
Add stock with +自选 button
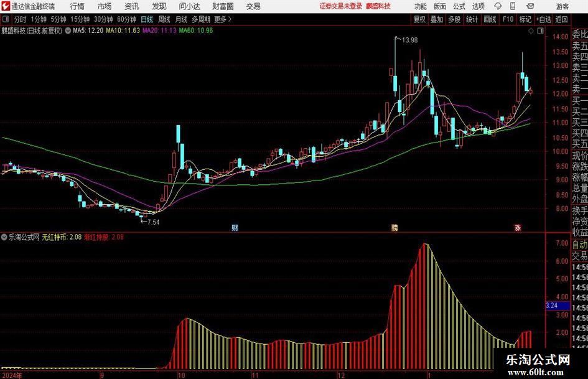pyautogui.click(x=543, y=19)
